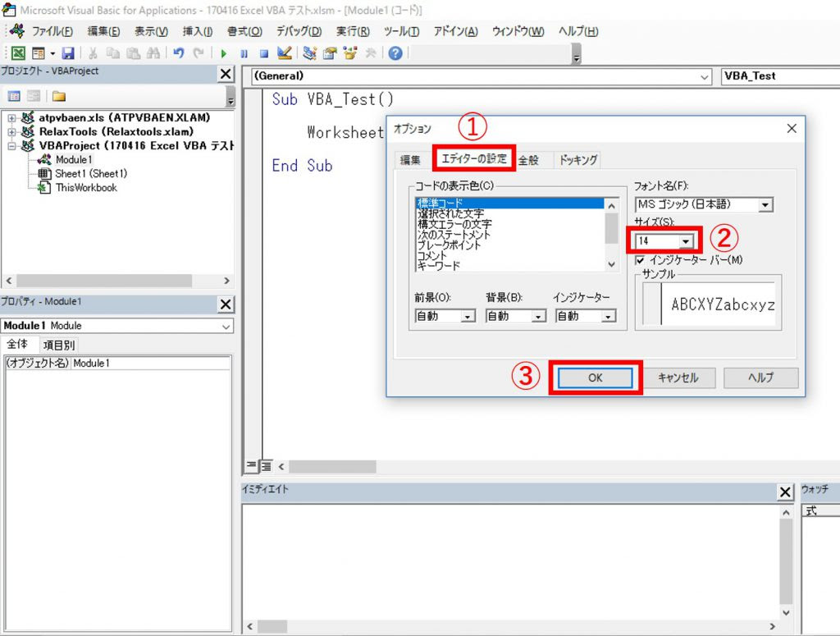Screen dimensions: 840x636
Task: Save the project with the Save icon
Action: tap(66, 54)
